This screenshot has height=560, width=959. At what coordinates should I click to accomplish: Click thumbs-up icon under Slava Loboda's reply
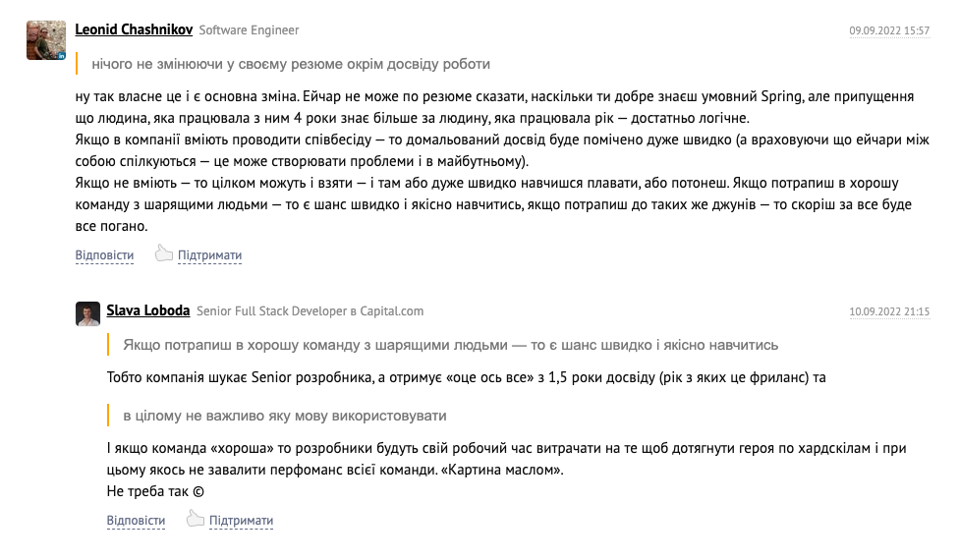[196, 519]
